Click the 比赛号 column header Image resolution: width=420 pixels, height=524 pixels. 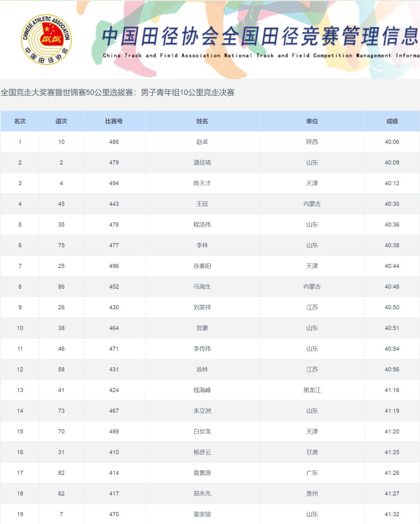coord(114,121)
